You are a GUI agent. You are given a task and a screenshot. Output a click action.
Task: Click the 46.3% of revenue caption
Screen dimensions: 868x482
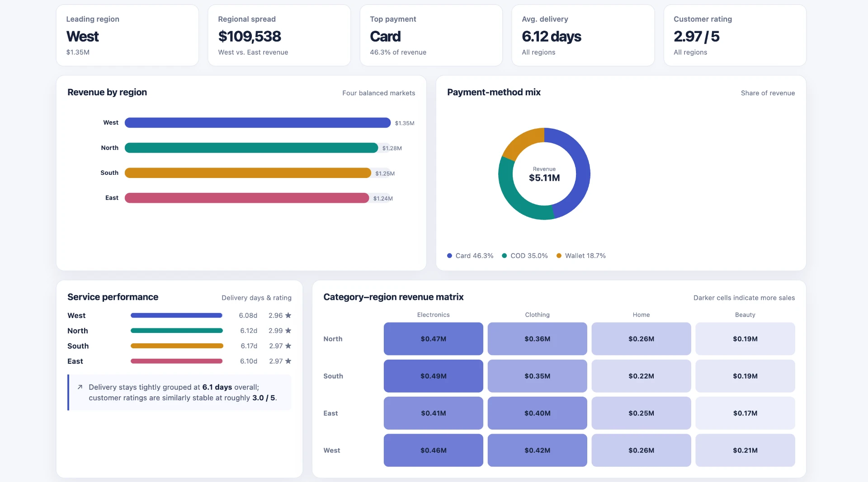(x=398, y=52)
